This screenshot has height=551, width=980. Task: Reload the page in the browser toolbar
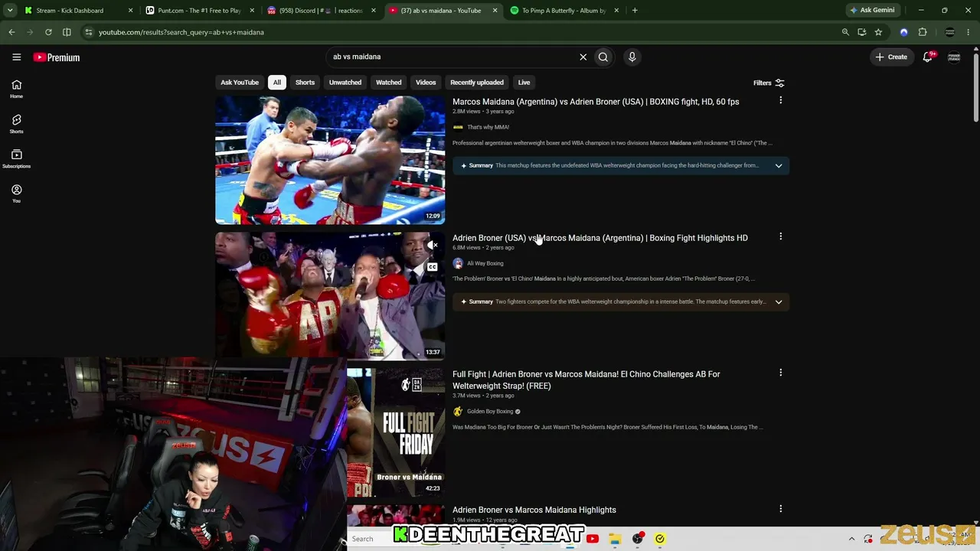pyautogui.click(x=48, y=32)
